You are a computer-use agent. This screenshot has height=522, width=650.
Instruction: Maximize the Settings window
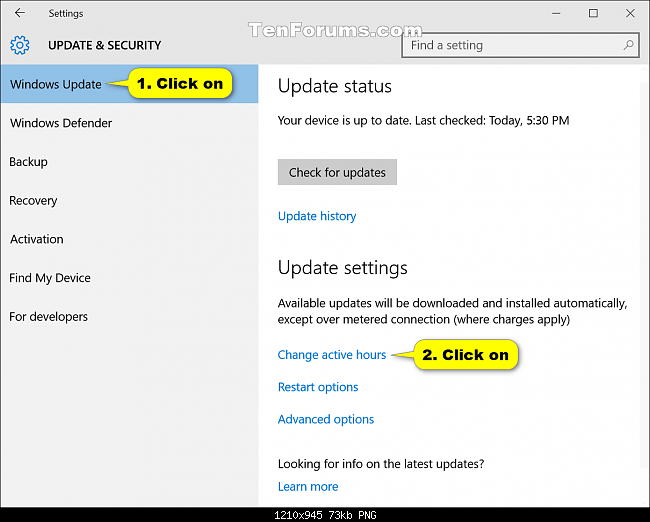click(593, 13)
